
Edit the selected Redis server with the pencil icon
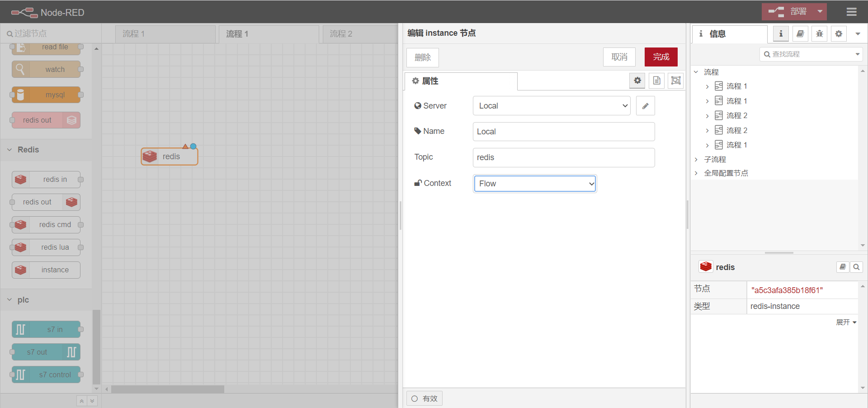point(645,105)
